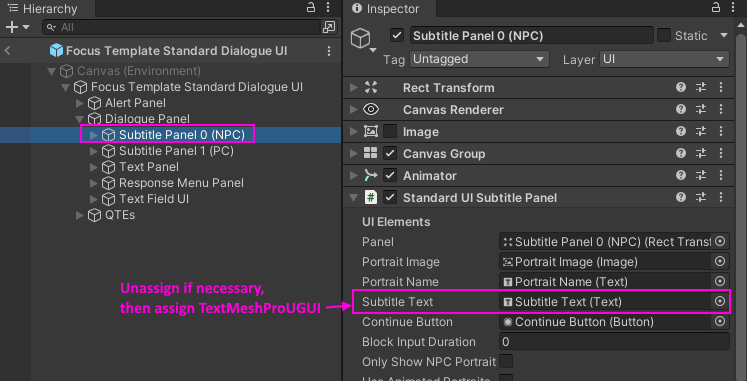Click the Hierarchy panel lock icon

click(x=311, y=8)
